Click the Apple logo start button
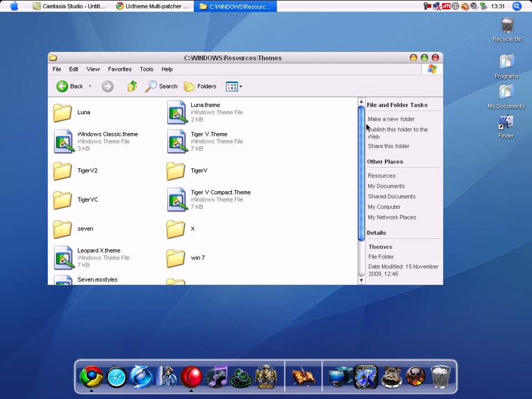The height and width of the screenshot is (399, 532). [14, 6]
